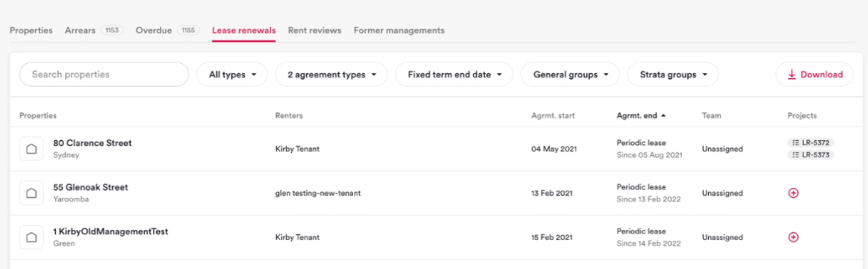The height and width of the screenshot is (269, 868).
Task: Add a project to 1 KirbyOldManagementTest
Action: tap(793, 237)
